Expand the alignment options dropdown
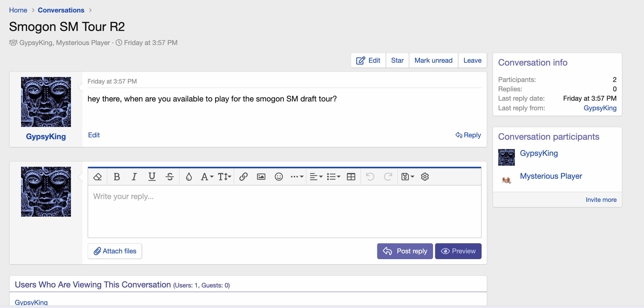 (x=316, y=177)
